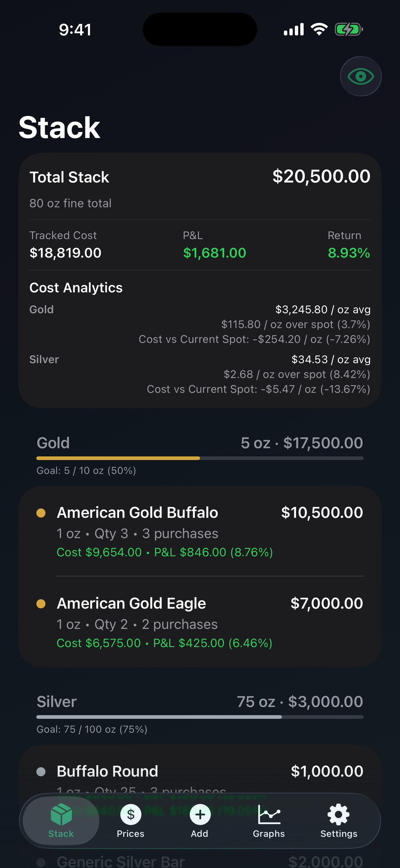
Task: Toggle the eye visibility icon
Action: pyautogui.click(x=361, y=77)
